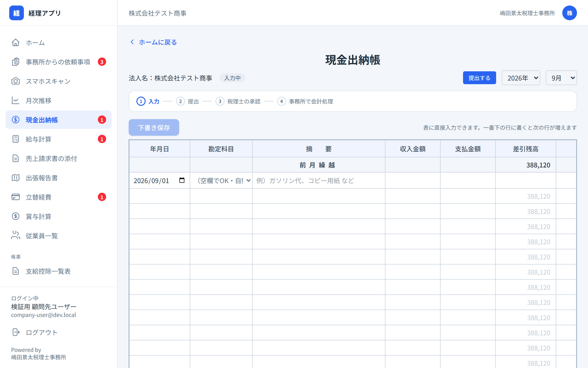
Task: Go to 給与計算 menu item
Action: (59, 139)
